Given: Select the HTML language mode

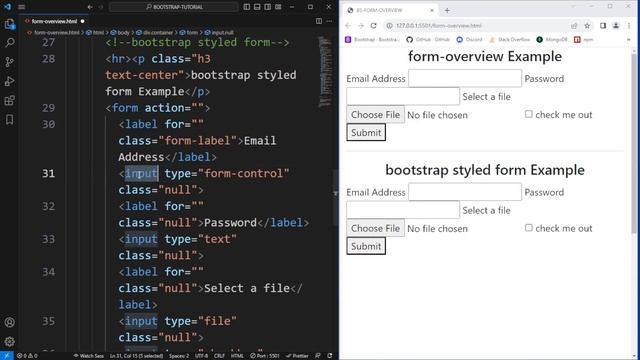Looking at the screenshot, I should (x=237, y=356).
